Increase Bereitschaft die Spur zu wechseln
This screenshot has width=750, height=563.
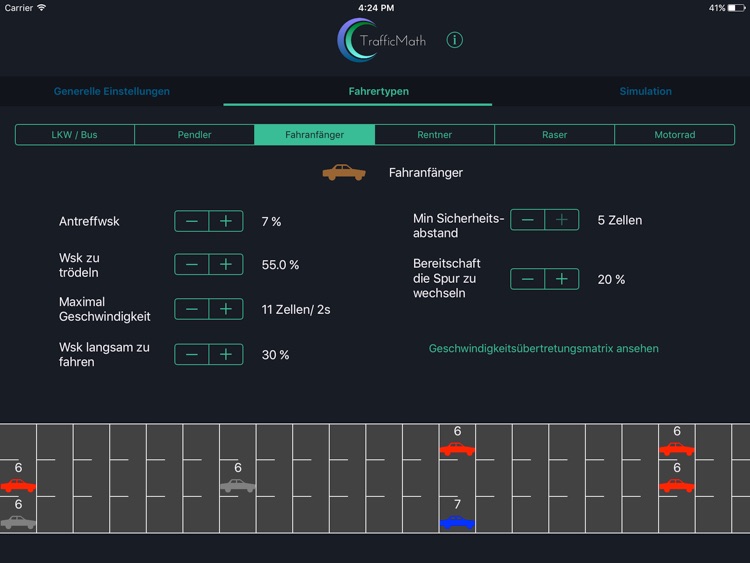[x=562, y=279]
